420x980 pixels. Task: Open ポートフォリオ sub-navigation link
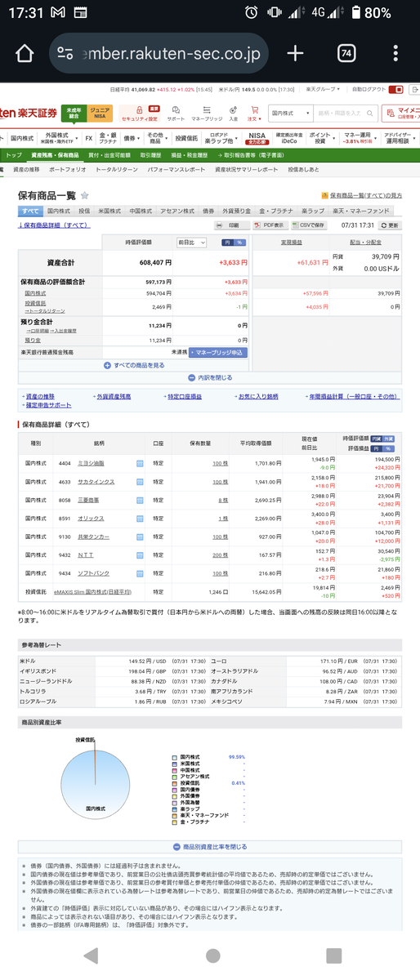[68, 169]
